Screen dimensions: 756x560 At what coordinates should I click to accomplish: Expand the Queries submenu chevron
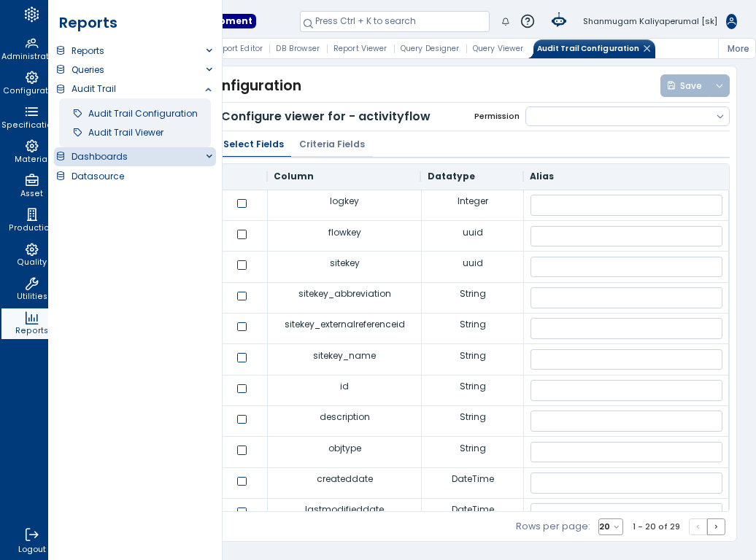[209, 69]
